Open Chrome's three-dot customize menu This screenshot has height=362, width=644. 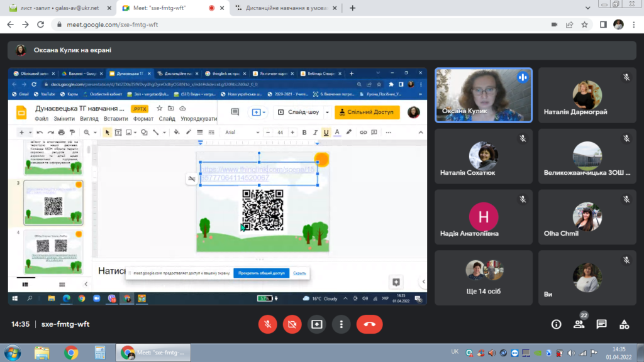pyautogui.click(x=634, y=25)
